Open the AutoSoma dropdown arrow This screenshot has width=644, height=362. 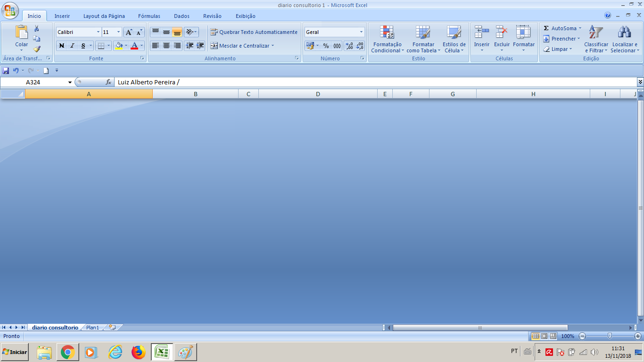(x=580, y=28)
